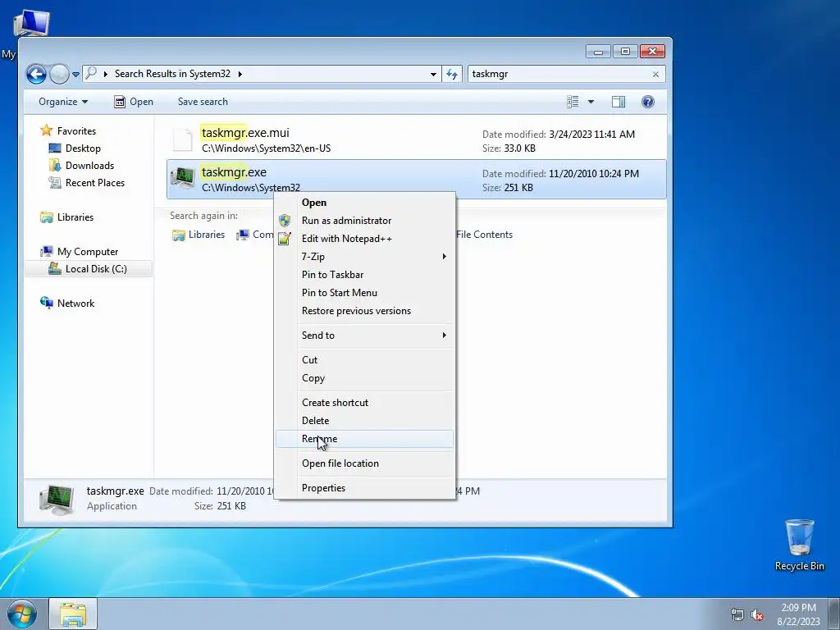Click the change view icon

(573, 102)
